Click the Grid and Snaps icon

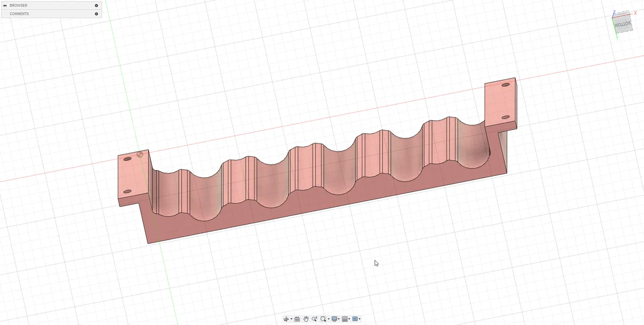[345, 319]
